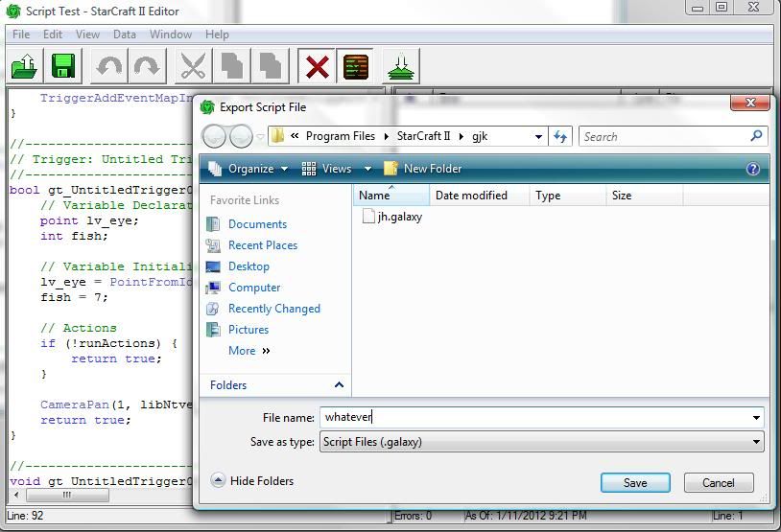
Task: Click the green floppy disk save icon
Action: pyautogui.click(x=63, y=66)
